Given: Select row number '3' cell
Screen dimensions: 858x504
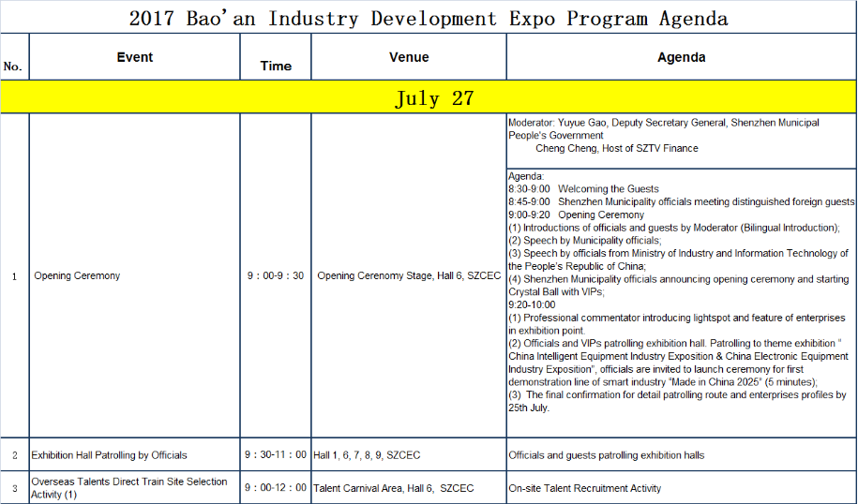Looking at the screenshot, I should point(15,489).
